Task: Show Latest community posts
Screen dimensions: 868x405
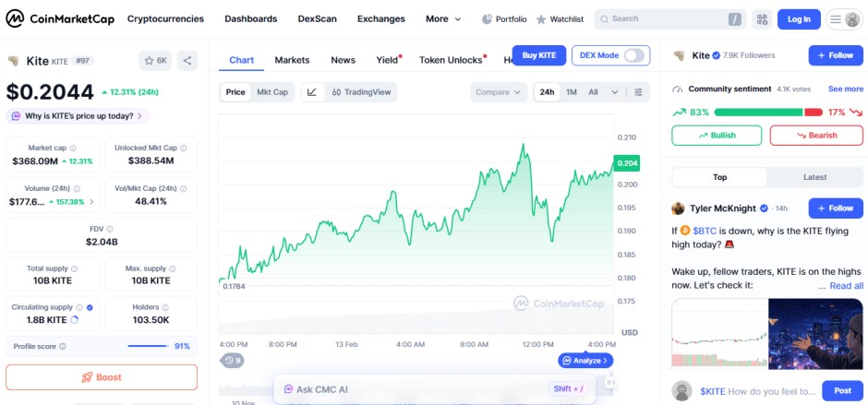Action: tap(814, 177)
